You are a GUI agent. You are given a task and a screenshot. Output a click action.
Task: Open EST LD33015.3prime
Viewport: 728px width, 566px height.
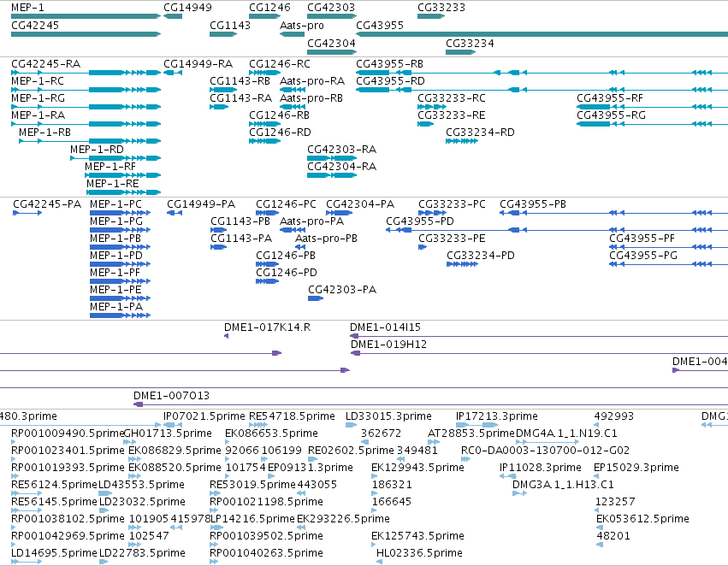click(351, 425)
